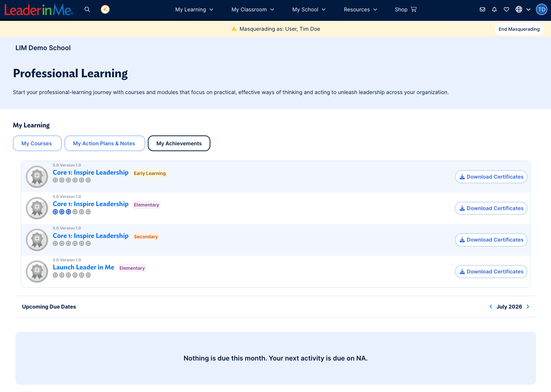Click first progress dot under Launch Leader in Me
The image size is (551, 392).
point(55,275)
